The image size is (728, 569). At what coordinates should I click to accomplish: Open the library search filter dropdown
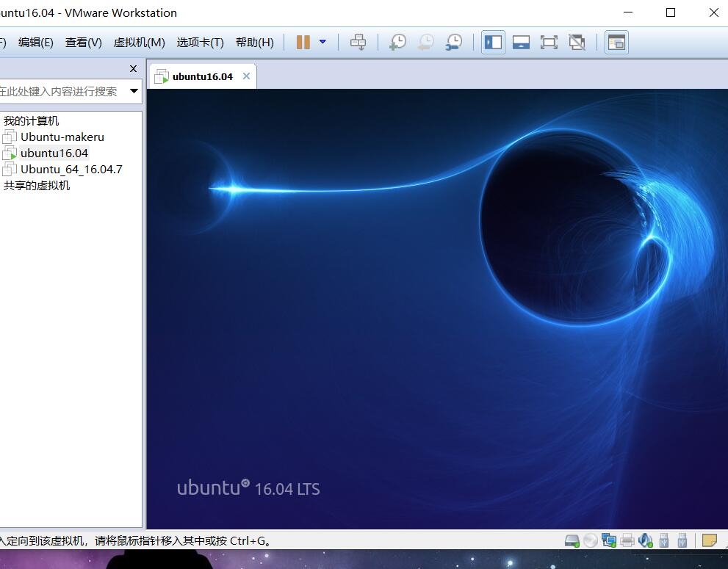point(133,91)
